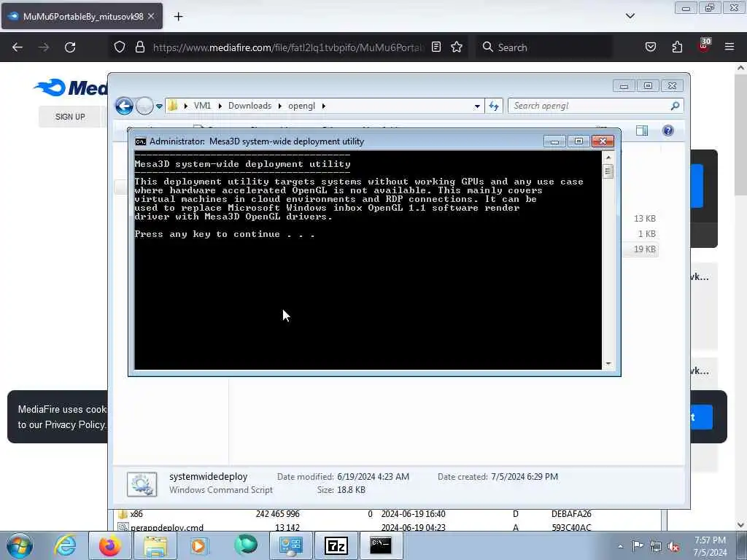Click Downloads in Explorer breadcrumb
The image size is (747, 560).
[249, 106]
